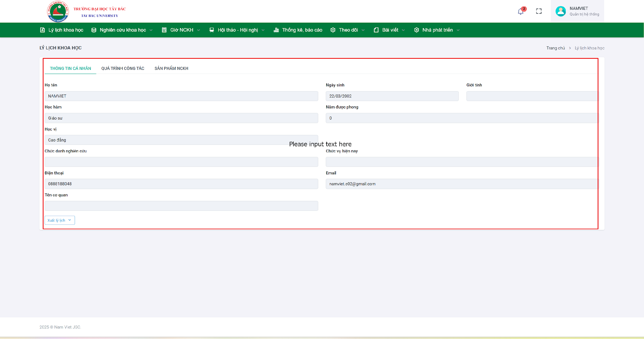644x339 pixels.
Task: Toggle fullscreen mode icon
Action: (x=539, y=11)
